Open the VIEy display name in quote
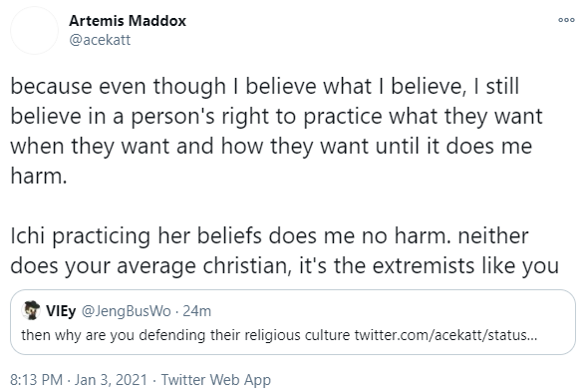The width and height of the screenshot is (588, 391). 61,311
